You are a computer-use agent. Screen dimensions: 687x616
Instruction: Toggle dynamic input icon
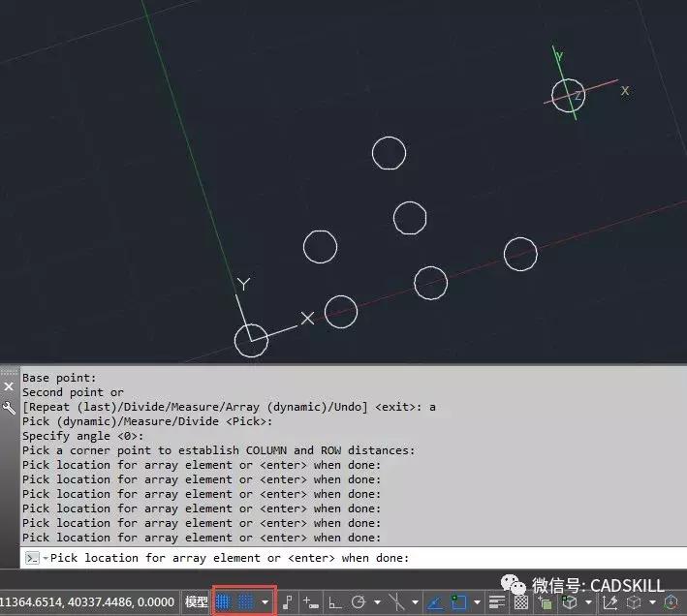coord(311,601)
